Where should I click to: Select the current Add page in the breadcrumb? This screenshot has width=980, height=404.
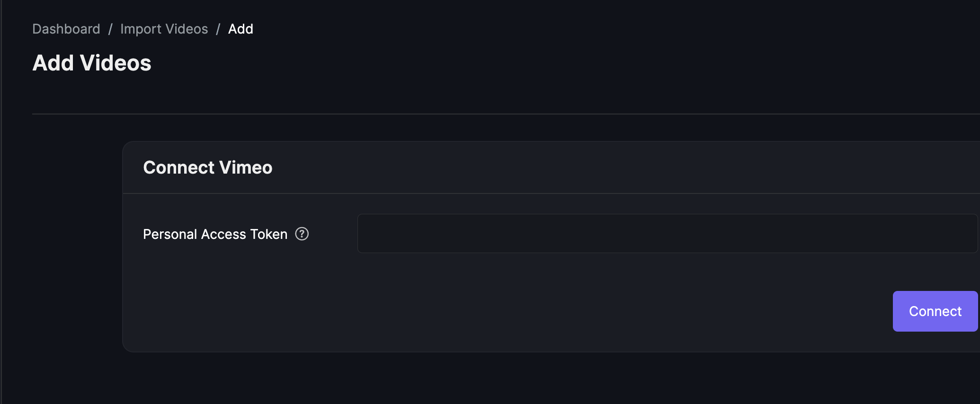click(x=241, y=29)
